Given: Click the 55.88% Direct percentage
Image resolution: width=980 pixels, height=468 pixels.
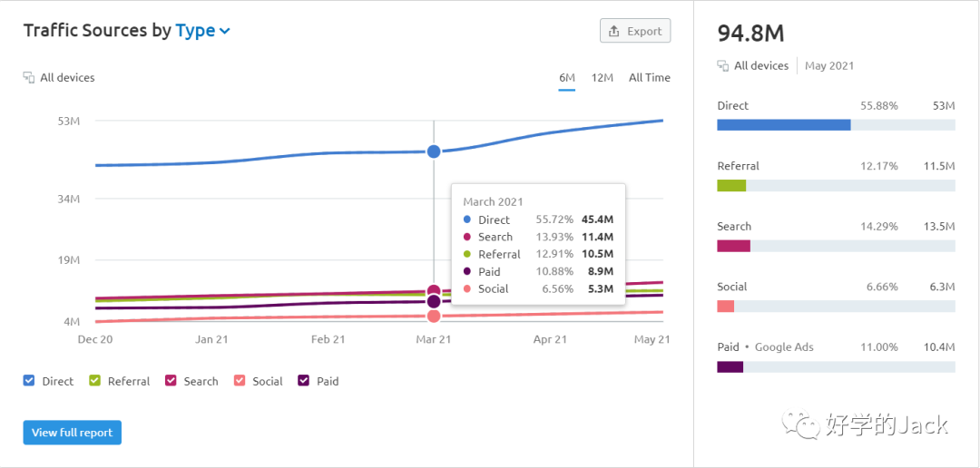Looking at the screenshot, I should tap(878, 105).
